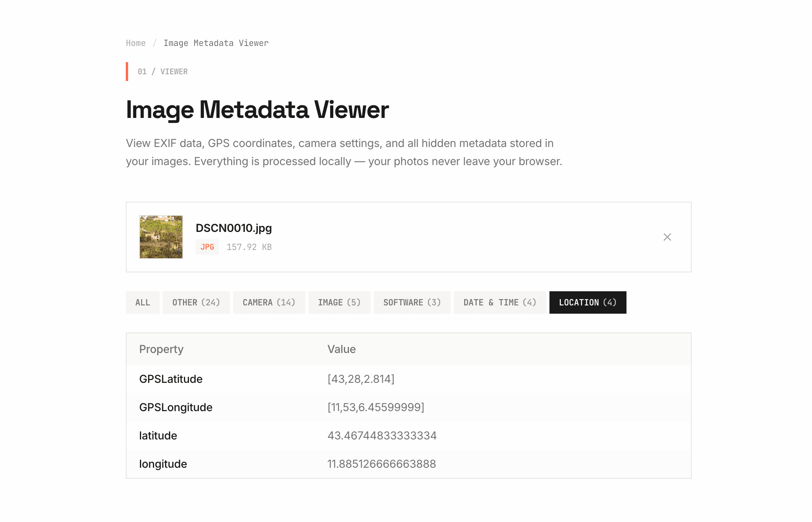Select the OTHER (24) filter
This screenshot has height=522, width=812.
[x=196, y=302]
